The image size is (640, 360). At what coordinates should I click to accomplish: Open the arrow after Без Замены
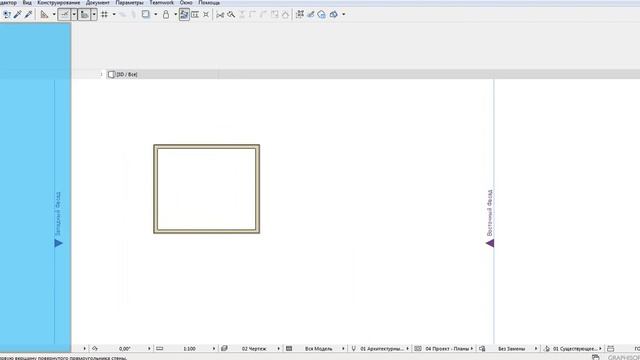(536, 349)
